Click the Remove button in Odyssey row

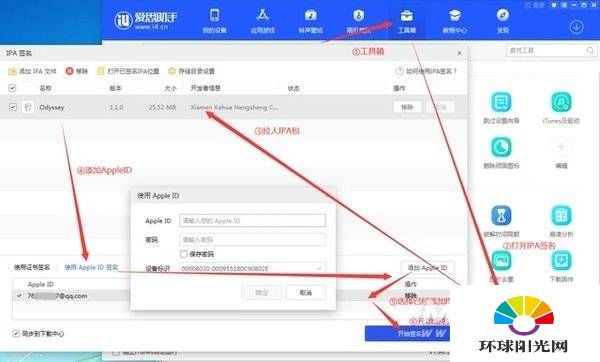tap(407, 107)
